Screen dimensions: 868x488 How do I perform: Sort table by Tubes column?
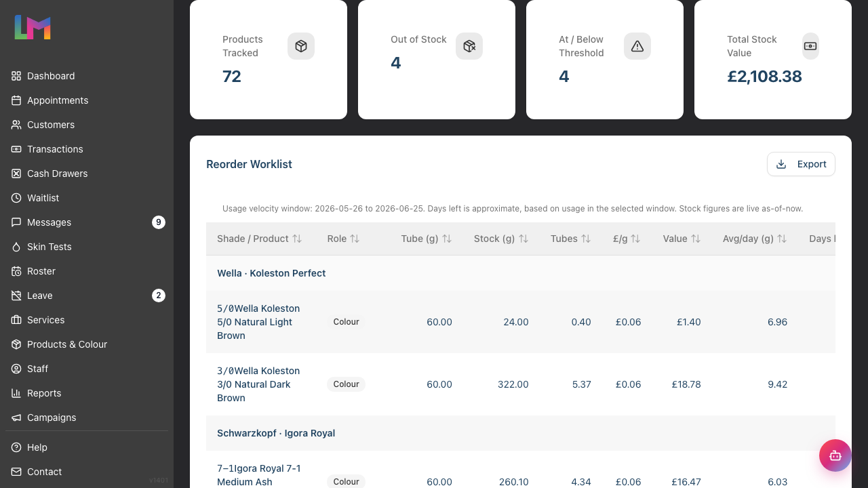[x=571, y=239]
